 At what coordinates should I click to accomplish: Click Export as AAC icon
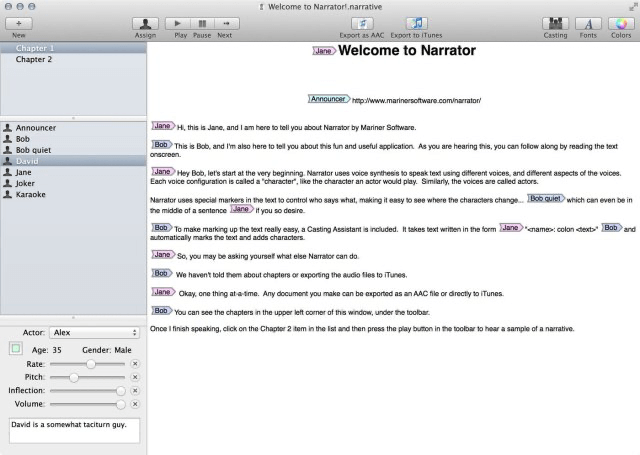point(362,24)
